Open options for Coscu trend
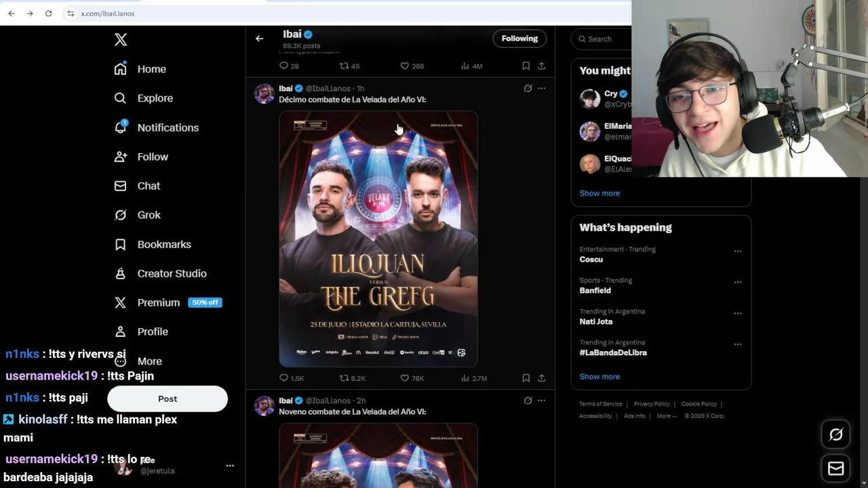The width and height of the screenshot is (868, 488). [738, 251]
